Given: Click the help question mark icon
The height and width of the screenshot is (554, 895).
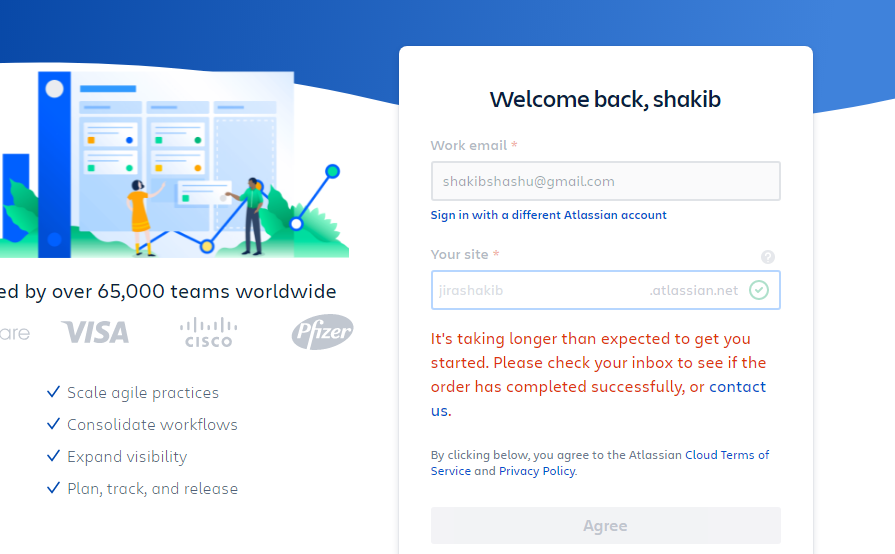Looking at the screenshot, I should pos(768,257).
